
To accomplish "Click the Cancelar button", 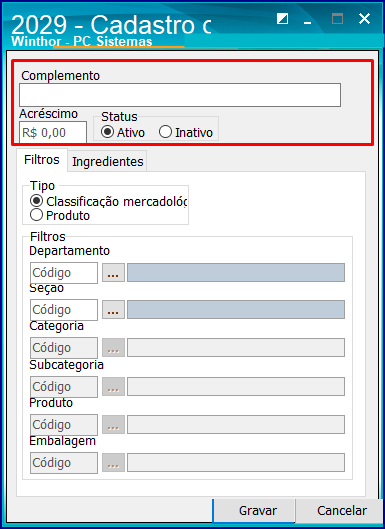I will [338, 510].
